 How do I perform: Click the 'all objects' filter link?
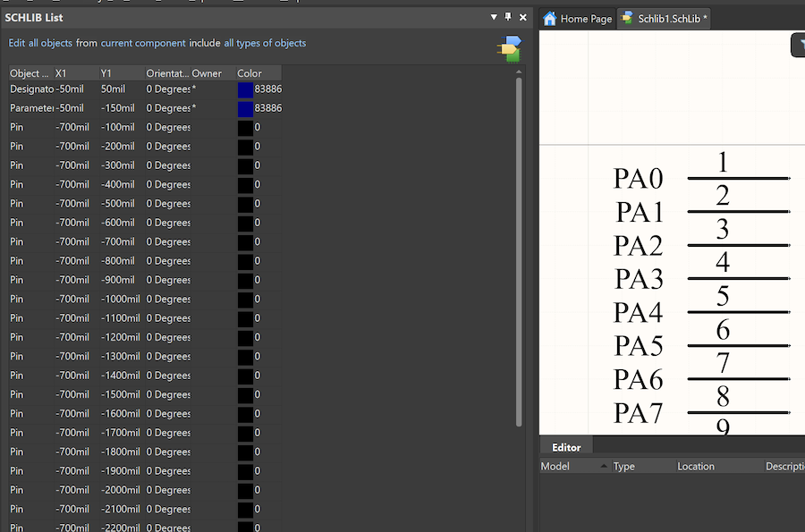[x=50, y=43]
